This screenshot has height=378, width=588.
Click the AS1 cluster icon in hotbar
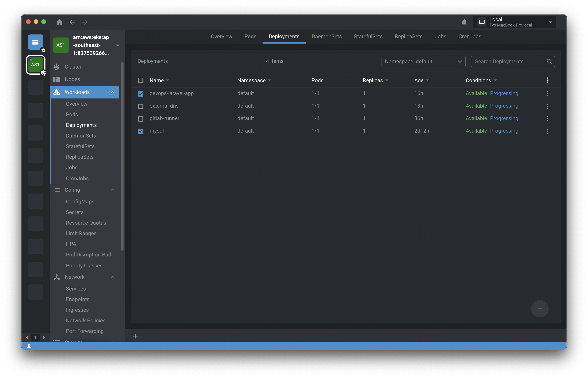[36, 65]
